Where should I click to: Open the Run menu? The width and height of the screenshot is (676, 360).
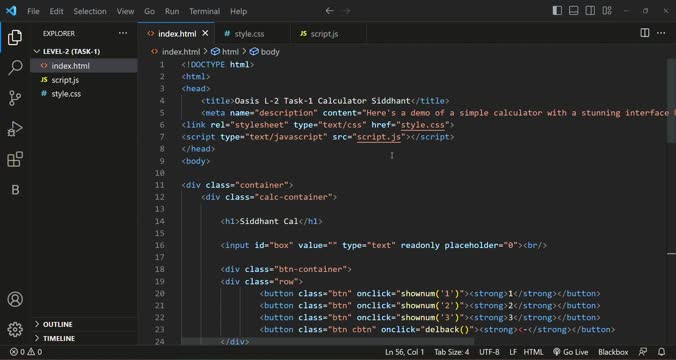tap(172, 11)
